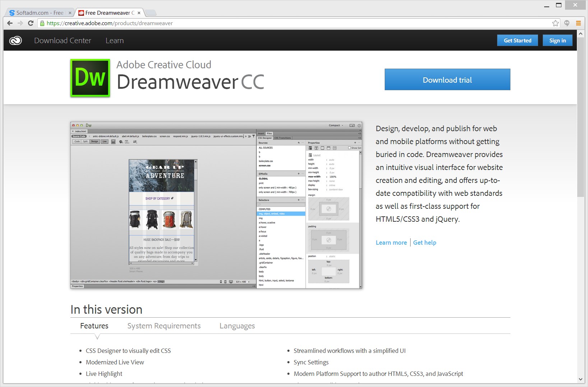Viewport: 588px width, 387px height.
Task: Follow the Learn more link
Action: tap(391, 243)
